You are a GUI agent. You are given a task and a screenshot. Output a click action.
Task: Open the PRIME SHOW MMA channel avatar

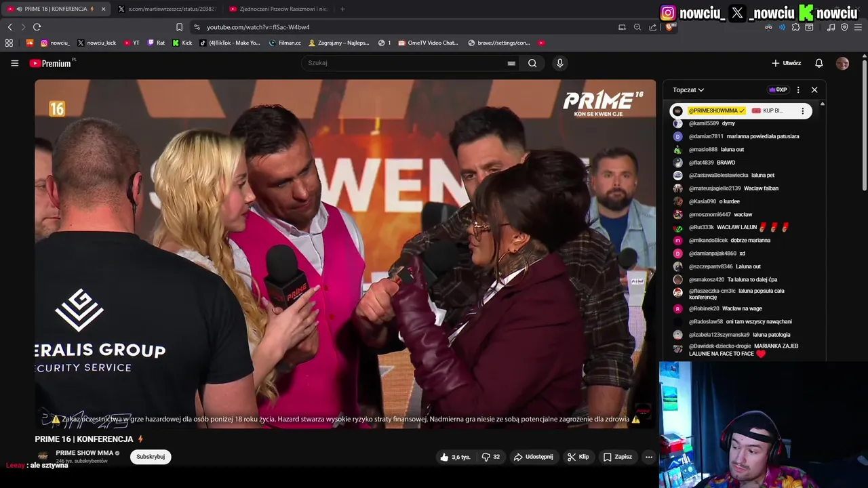(x=43, y=456)
